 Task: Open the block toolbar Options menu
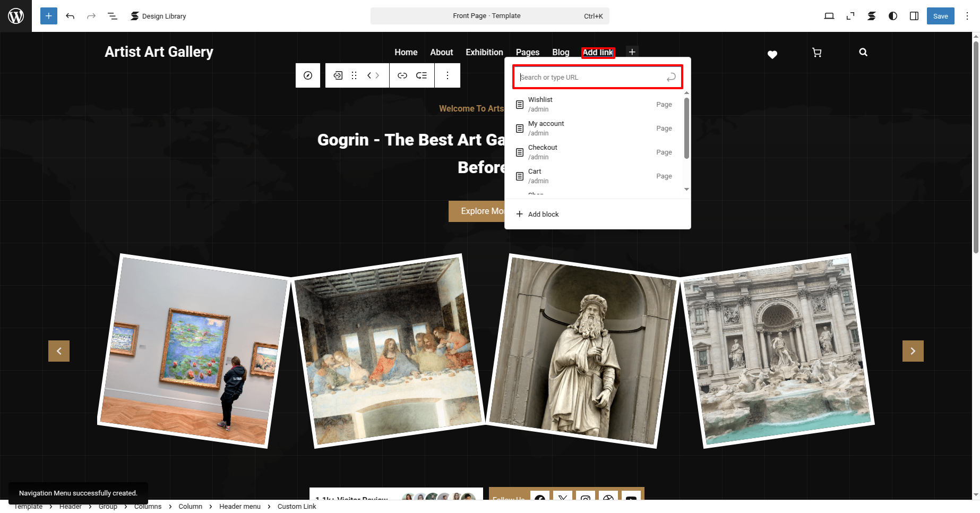[x=448, y=75]
